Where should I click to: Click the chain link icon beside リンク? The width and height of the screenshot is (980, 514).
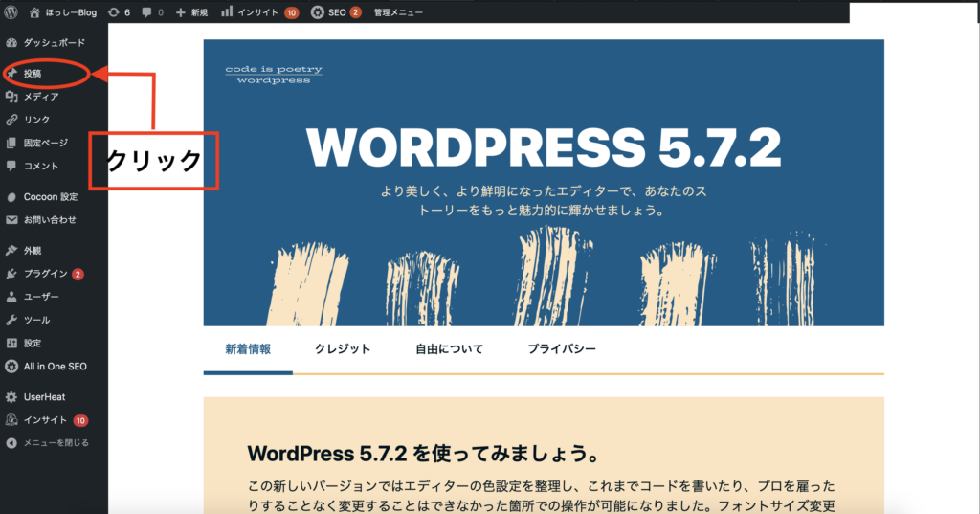11,120
